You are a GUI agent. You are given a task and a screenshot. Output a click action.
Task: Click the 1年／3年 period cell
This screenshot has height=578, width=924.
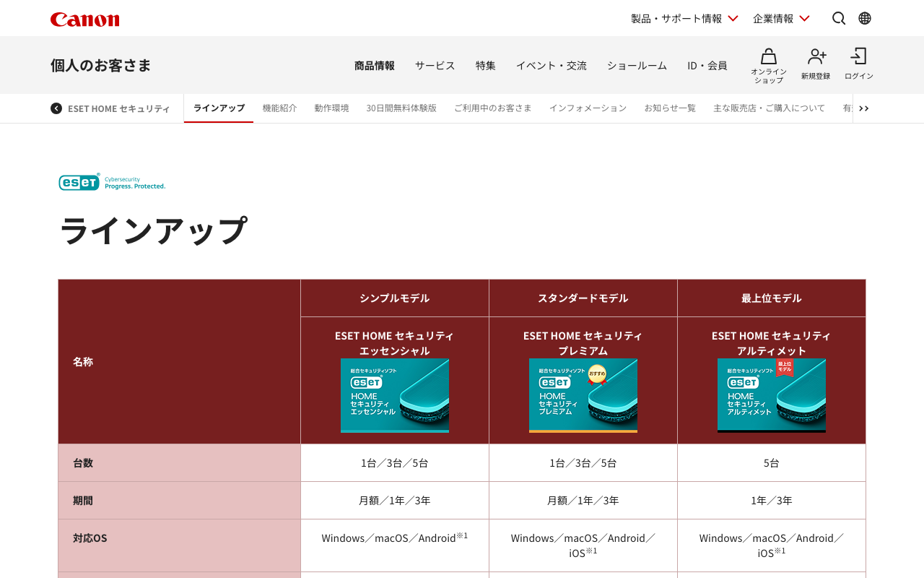[x=772, y=501]
